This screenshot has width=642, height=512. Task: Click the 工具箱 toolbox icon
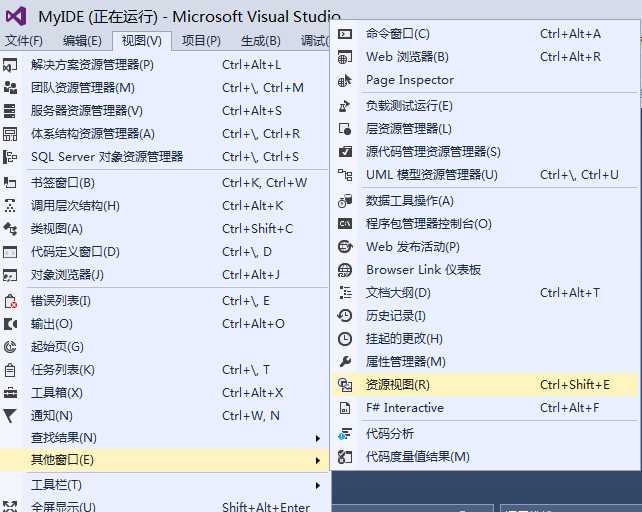coord(10,393)
